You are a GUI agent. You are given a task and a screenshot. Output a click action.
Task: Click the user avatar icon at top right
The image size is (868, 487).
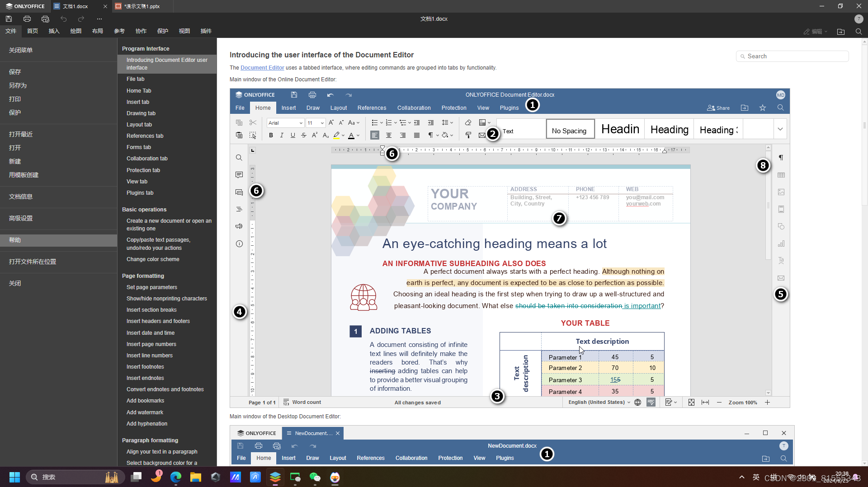click(859, 19)
